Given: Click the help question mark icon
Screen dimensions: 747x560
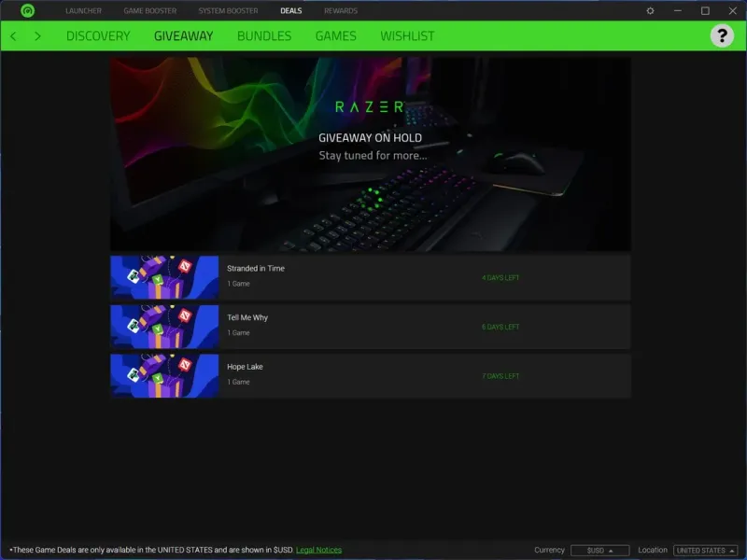Looking at the screenshot, I should click(x=722, y=35).
